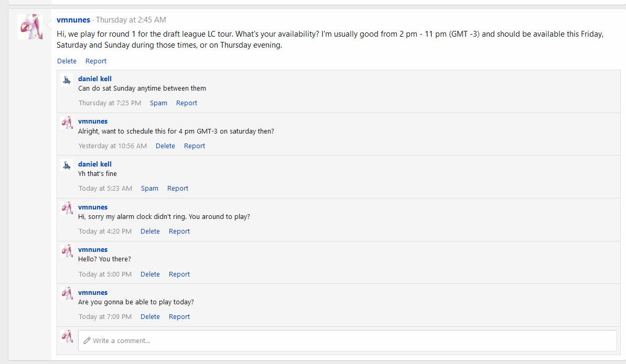This screenshot has height=364, width=626.
Task: Click daniel kell avatar beside 'Yh that's fine'
Action: pyautogui.click(x=67, y=165)
